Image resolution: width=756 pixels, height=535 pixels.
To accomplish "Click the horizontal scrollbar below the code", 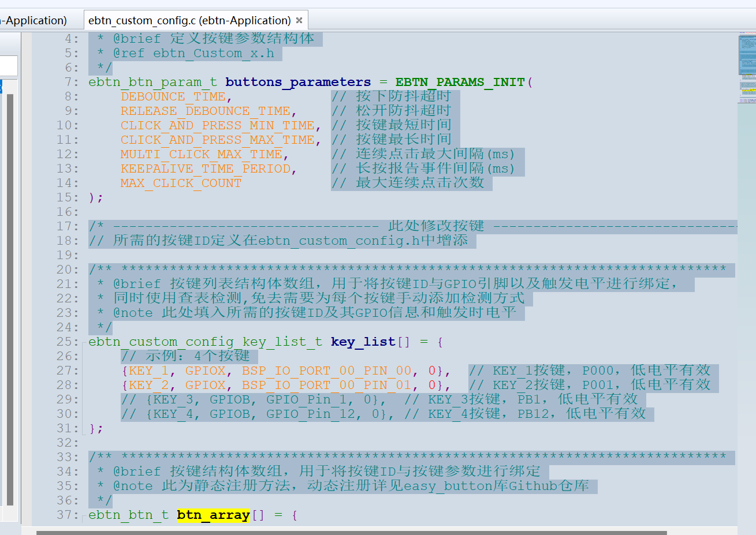I will [x=351, y=533].
